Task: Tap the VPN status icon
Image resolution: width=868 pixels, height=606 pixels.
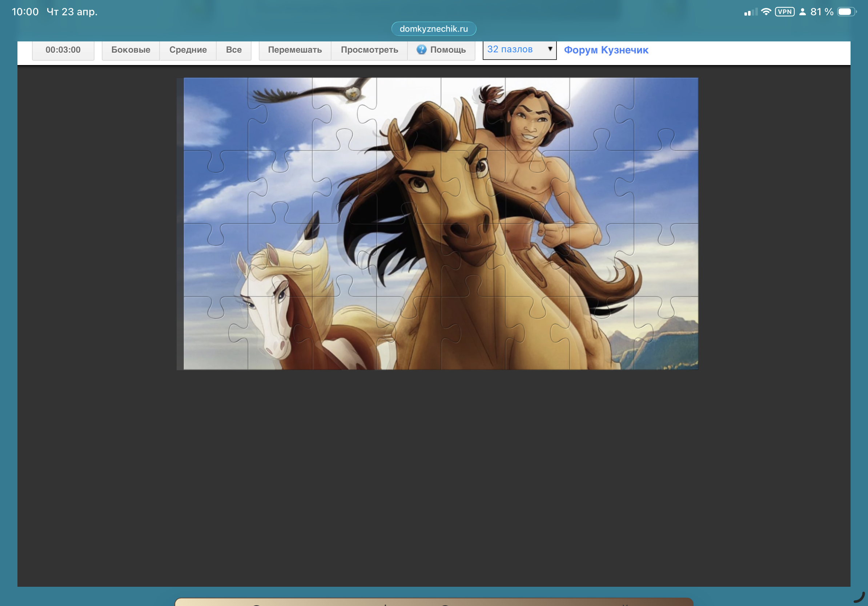Action: click(x=784, y=12)
